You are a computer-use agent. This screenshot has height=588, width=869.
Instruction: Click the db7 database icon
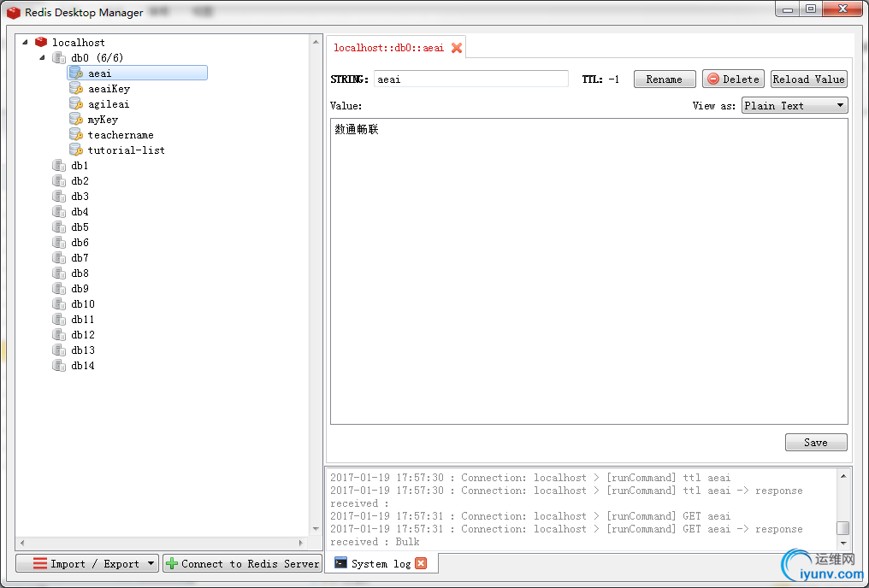pos(59,257)
